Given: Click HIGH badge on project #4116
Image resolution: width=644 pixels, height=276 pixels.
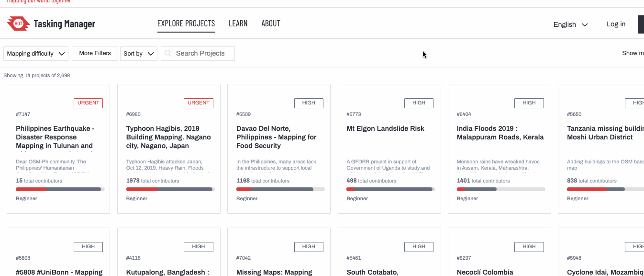Looking at the screenshot, I should click(199, 247).
